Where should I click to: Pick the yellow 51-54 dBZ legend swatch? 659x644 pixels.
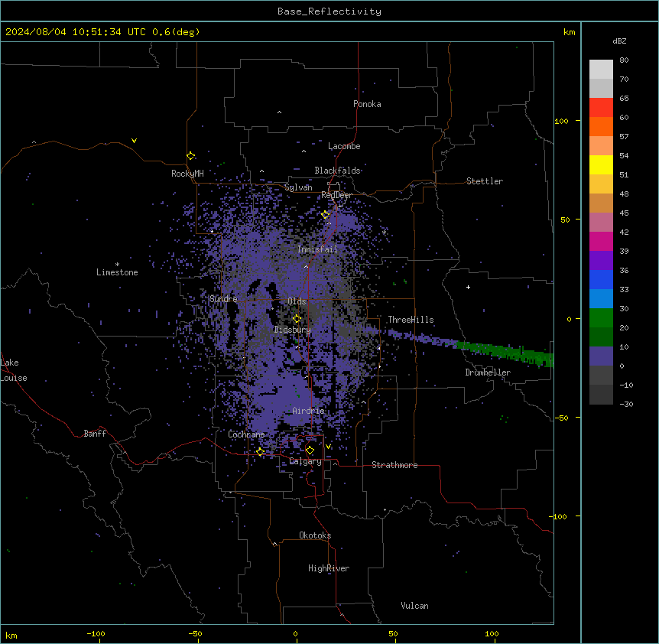tap(601, 164)
